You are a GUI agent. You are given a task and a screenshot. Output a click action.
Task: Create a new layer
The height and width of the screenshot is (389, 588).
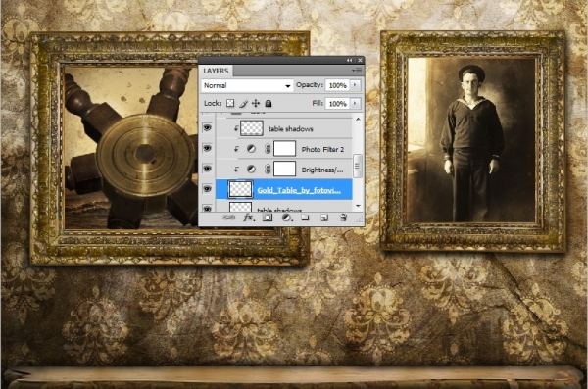pyautogui.click(x=324, y=218)
